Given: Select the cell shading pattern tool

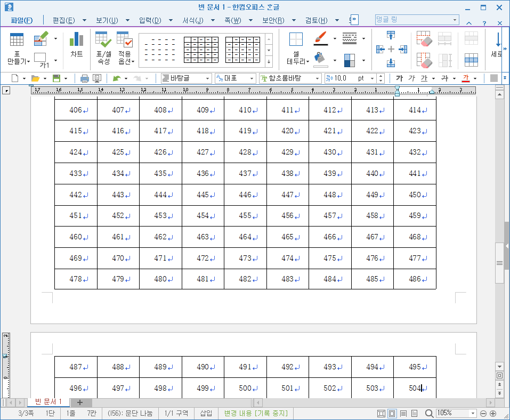Looking at the screenshot, I should click(x=350, y=60).
